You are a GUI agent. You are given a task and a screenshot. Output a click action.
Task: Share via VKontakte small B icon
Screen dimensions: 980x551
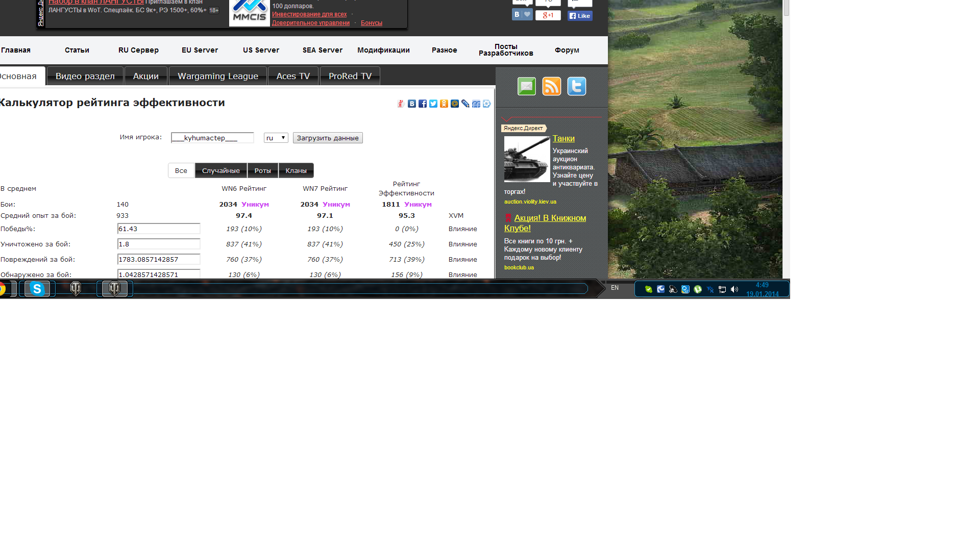click(x=412, y=104)
